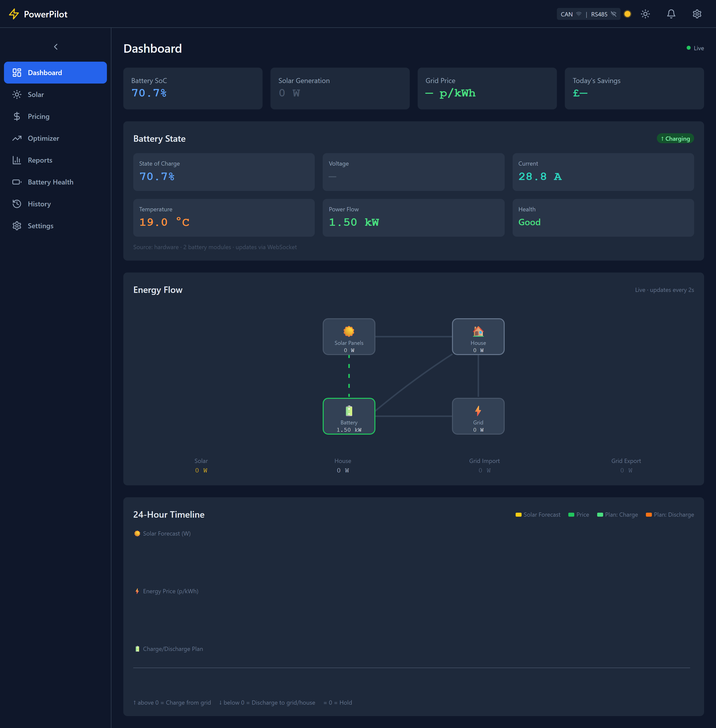Open settings gear in top bar
Screen dimensions: 716x728
pyautogui.click(x=697, y=14)
